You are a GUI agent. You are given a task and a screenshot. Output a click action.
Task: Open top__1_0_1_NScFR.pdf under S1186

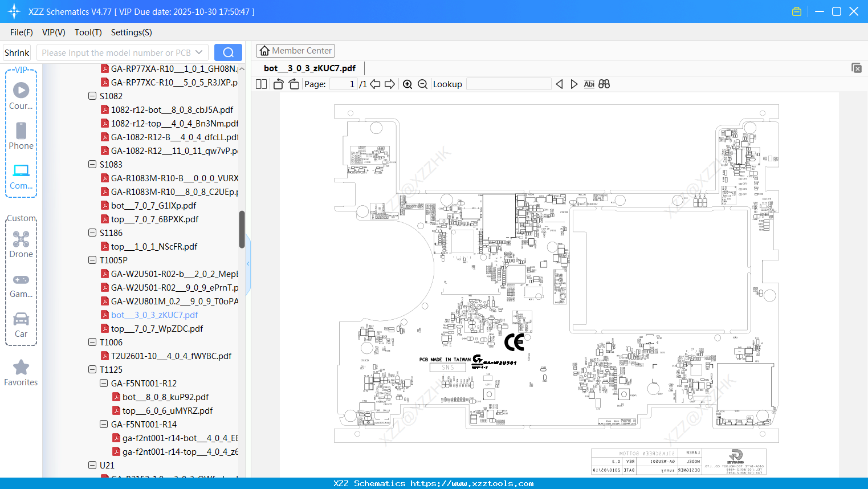point(154,246)
